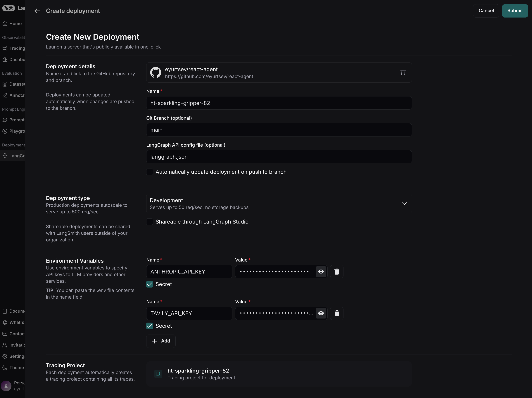This screenshot has width=532, height=398.
Task: Open the https://github.com/eyurtsev/react-agent link
Action: tap(209, 77)
